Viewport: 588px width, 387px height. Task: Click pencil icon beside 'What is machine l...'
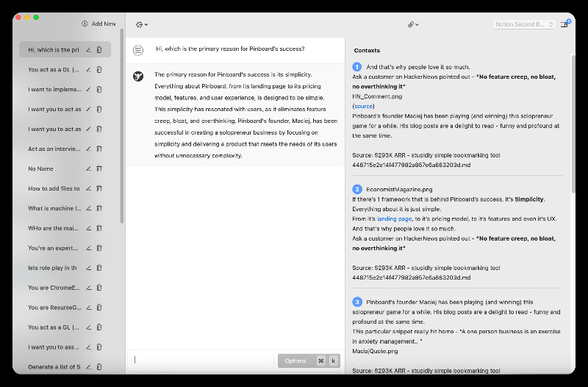coord(88,208)
